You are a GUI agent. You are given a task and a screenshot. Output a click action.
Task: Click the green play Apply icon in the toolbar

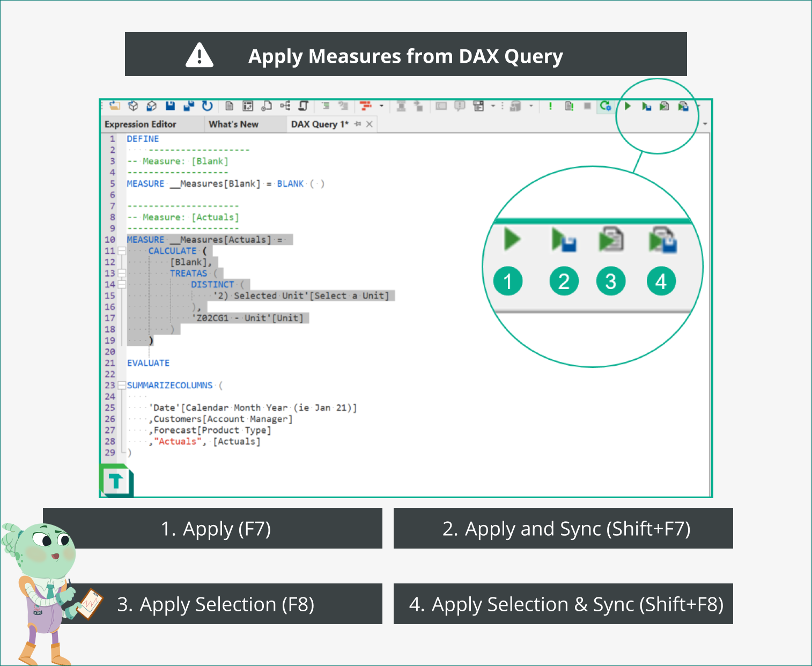628,106
